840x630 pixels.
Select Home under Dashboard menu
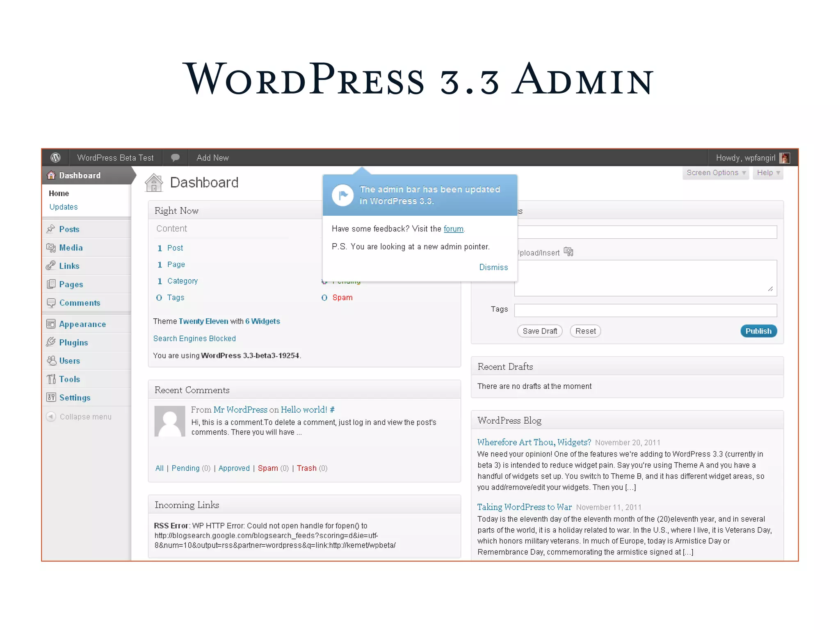tap(59, 193)
